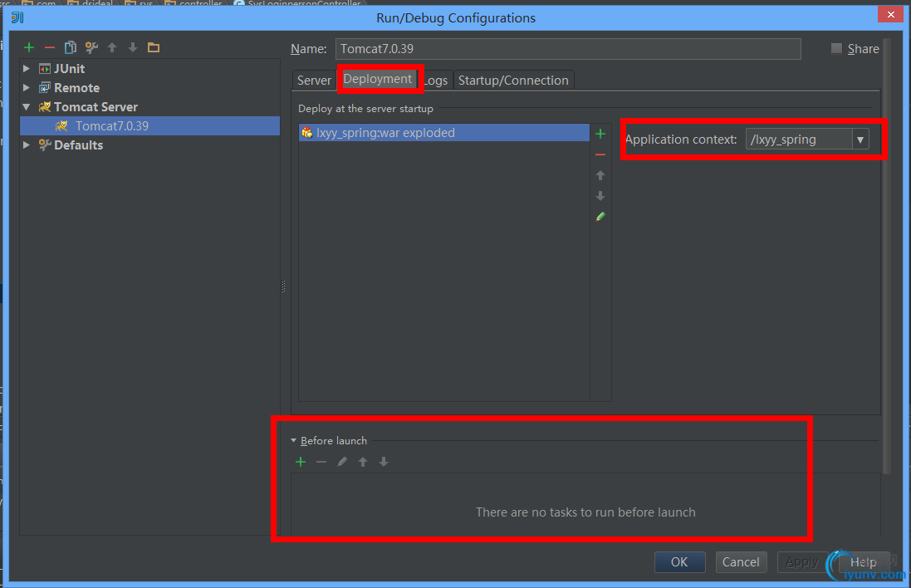
Task: Click the OK button
Action: tap(680, 562)
